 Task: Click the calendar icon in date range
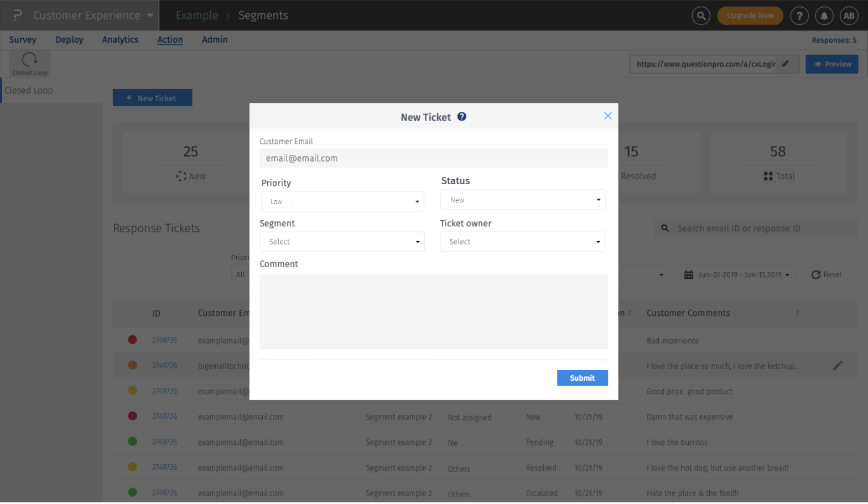(689, 275)
